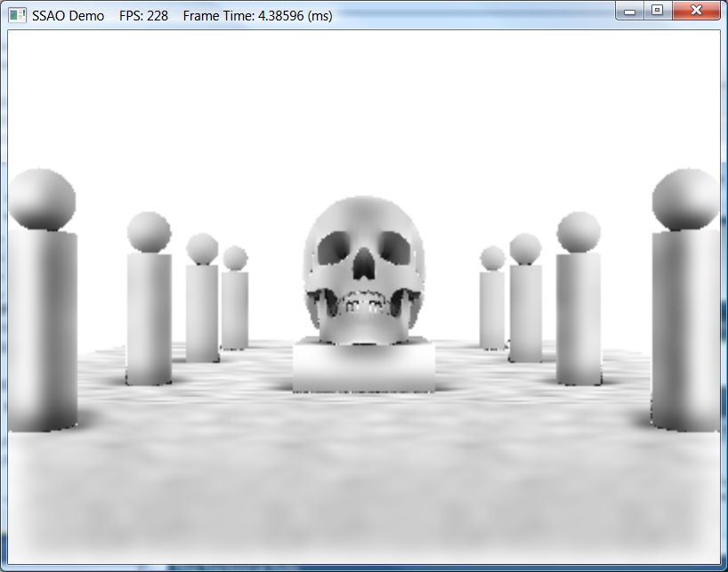Select the pedestal box beneath the skull
Image resolution: width=728 pixels, height=572 pixels.
click(x=364, y=367)
